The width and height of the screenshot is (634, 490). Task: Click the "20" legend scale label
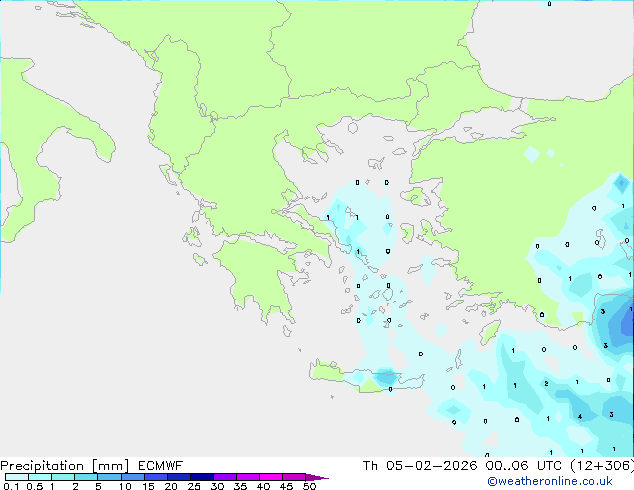171,486
